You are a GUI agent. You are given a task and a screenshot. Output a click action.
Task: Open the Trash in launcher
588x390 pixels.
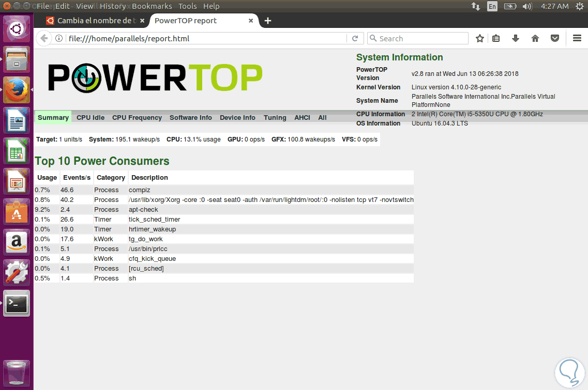(x=17, y=373)
